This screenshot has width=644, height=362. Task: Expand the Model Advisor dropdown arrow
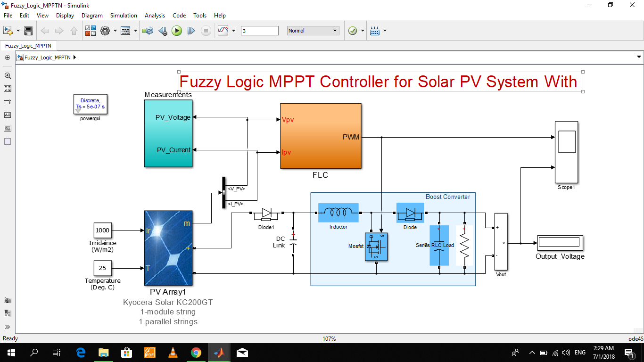363,31
